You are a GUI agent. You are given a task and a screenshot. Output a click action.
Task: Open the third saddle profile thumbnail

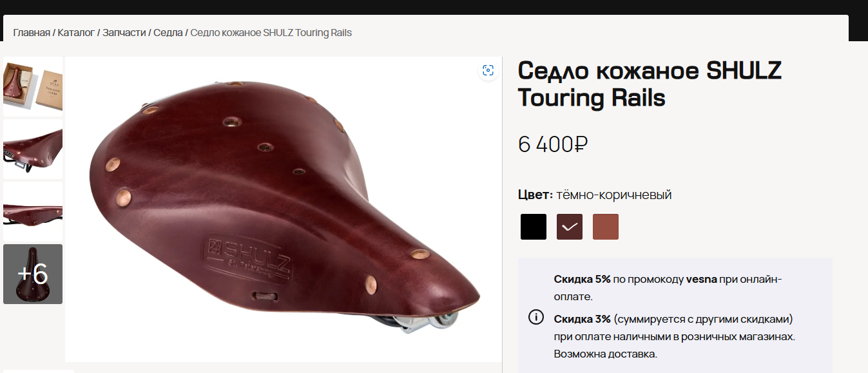click(33, 211)
